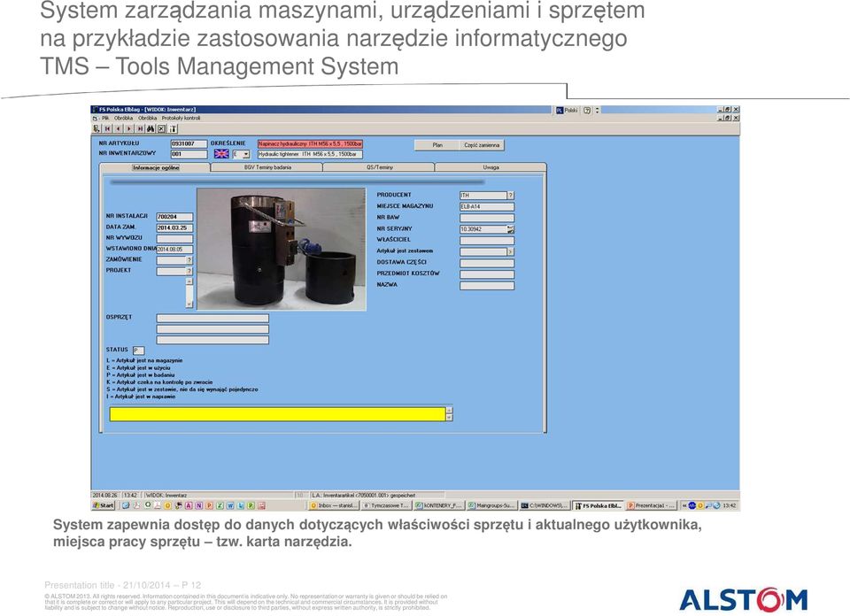Click the hydraulic tightener photo
Image resolution: width=850 pixels, height=616 pixels.
[282, 250]
